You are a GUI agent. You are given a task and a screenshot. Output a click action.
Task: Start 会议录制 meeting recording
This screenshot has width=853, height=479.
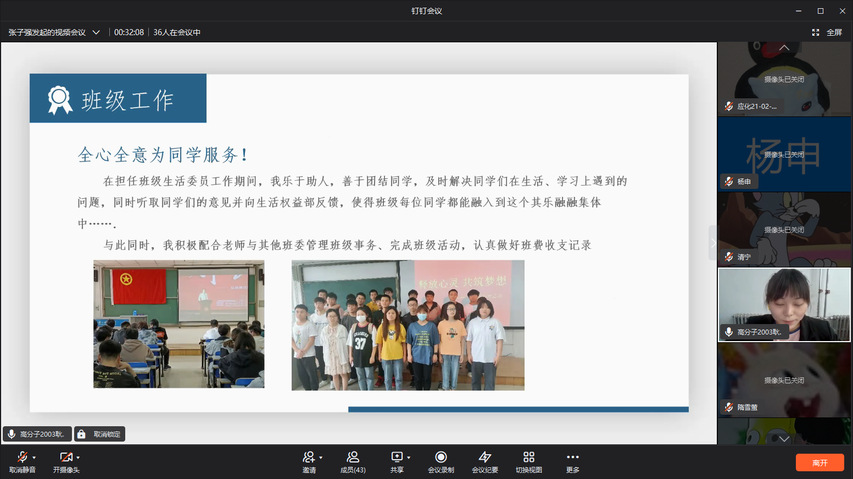pyautogui.click(x=441, y=457)
